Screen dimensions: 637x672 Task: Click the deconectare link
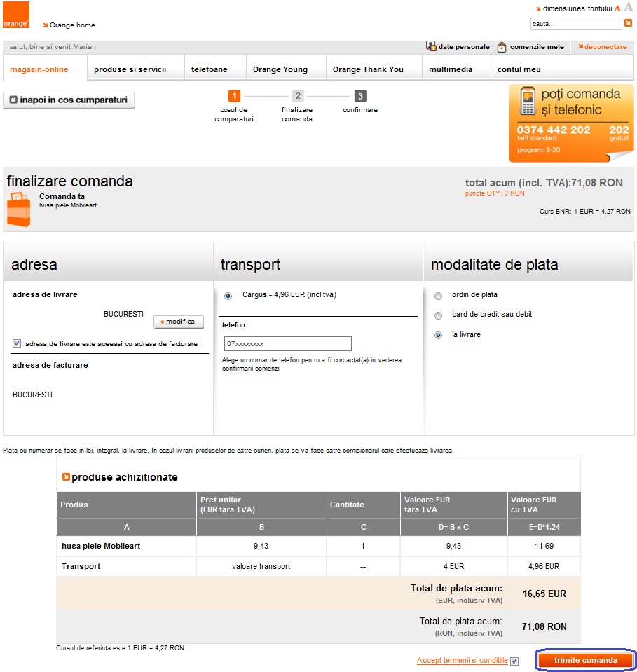(603, 47)
